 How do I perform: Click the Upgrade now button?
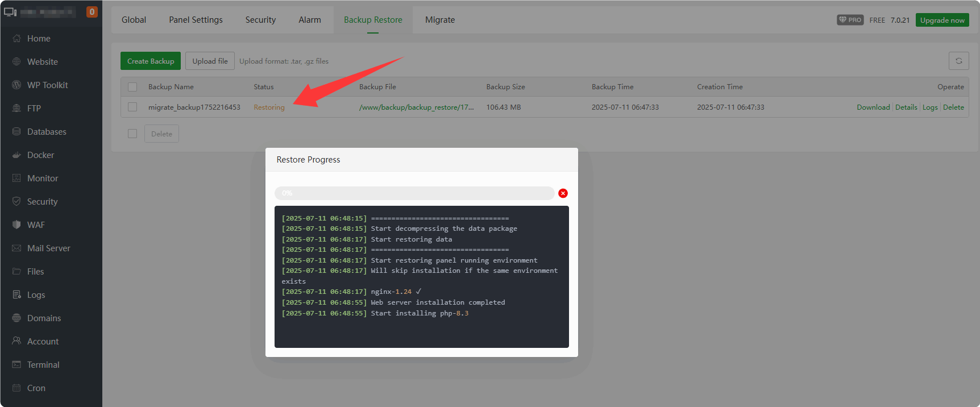click(x=942, y=20)
